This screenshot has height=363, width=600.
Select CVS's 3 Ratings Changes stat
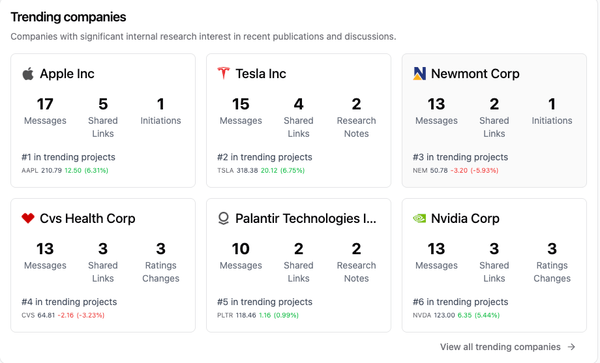(161, 262)
